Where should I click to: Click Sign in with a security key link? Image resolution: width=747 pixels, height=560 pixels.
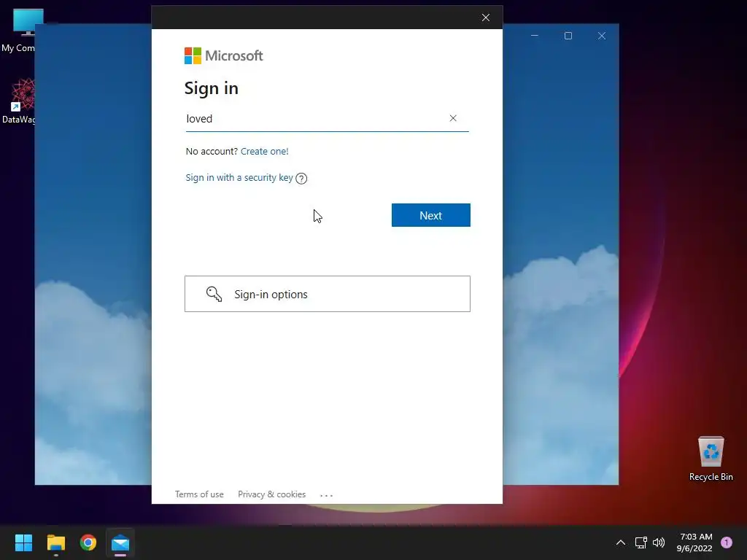tap(239, 178)
